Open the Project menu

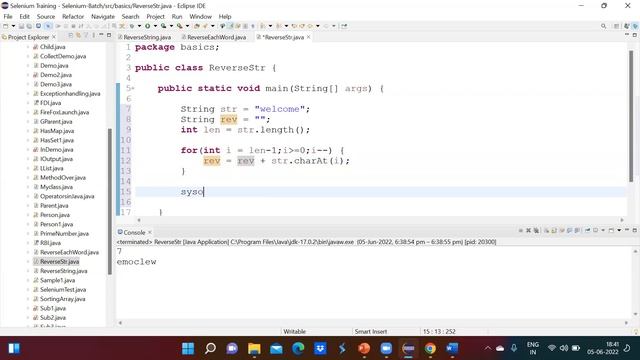click(x=156, y=16)
